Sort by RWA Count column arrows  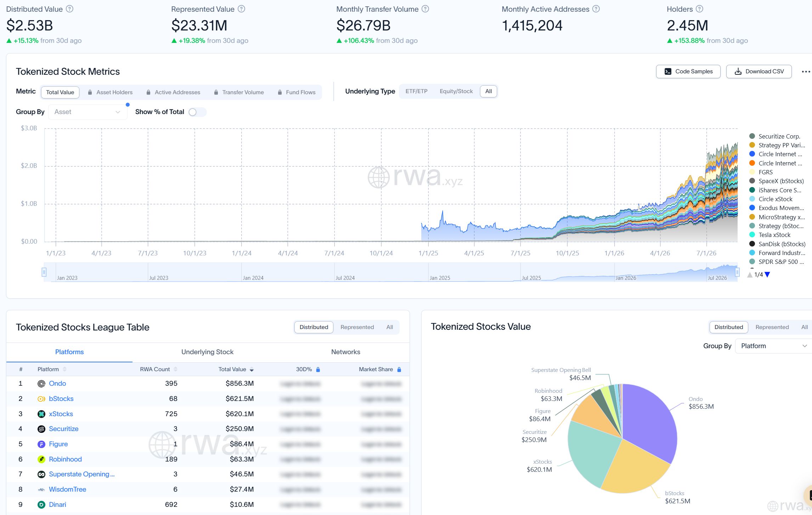coord(175,369)
